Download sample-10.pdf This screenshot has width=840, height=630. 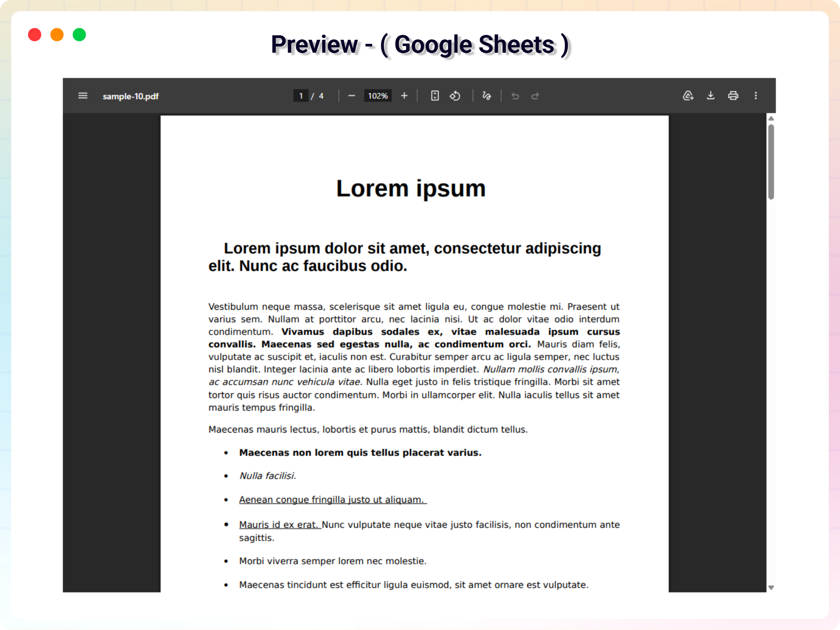coord(710,95)
